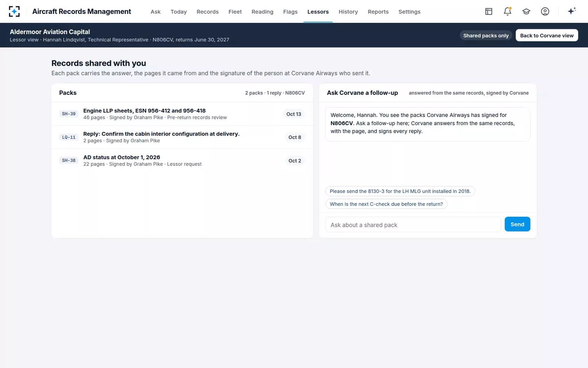Switch to the History tab

(348, 12)
